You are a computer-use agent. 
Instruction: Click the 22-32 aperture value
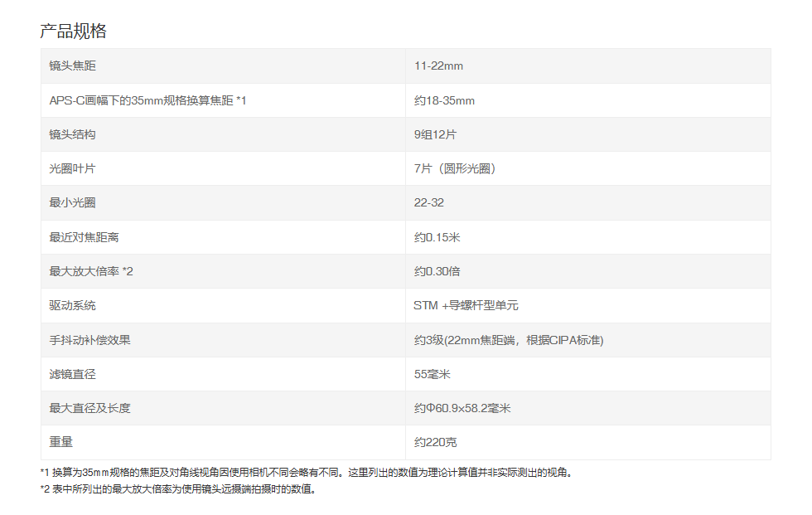click(x=429, y=202)
